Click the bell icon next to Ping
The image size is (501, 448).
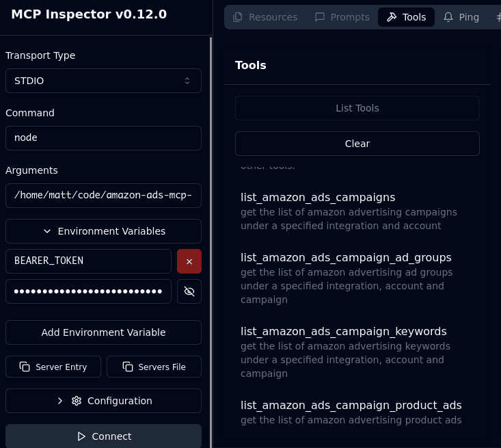(x=448, y=17)
